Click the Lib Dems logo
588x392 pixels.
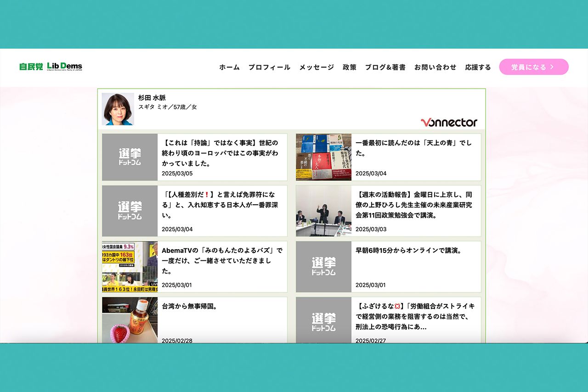point(64,66)
